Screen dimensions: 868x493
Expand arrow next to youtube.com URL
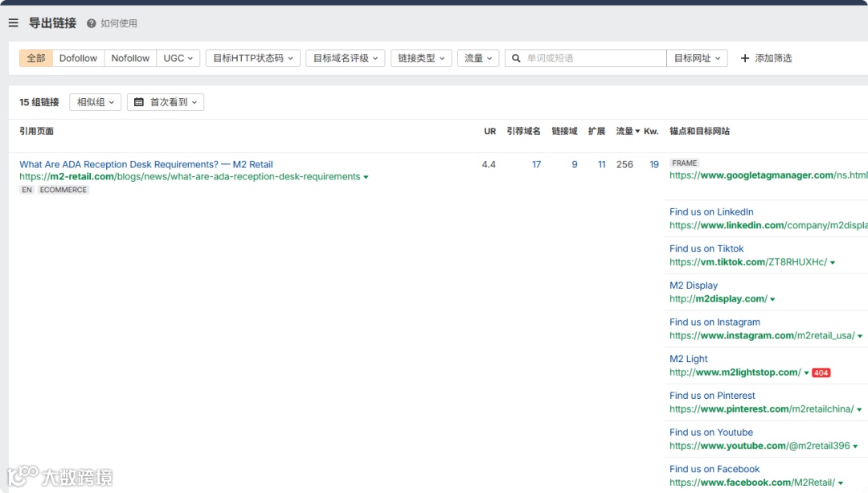pos(855,446)
